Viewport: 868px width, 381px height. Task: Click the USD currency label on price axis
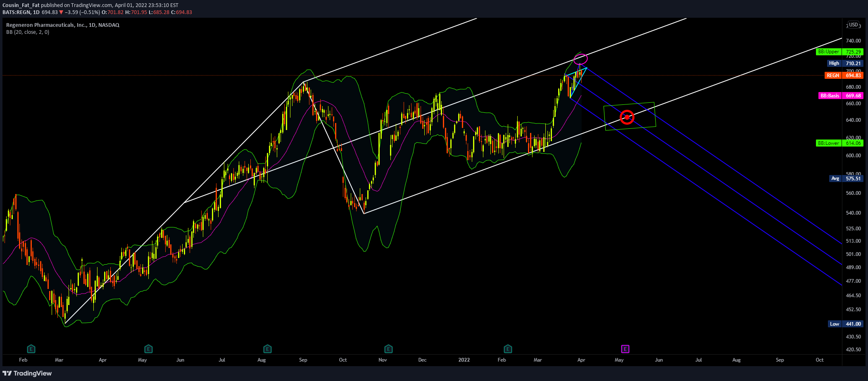[x=854, y=25]
